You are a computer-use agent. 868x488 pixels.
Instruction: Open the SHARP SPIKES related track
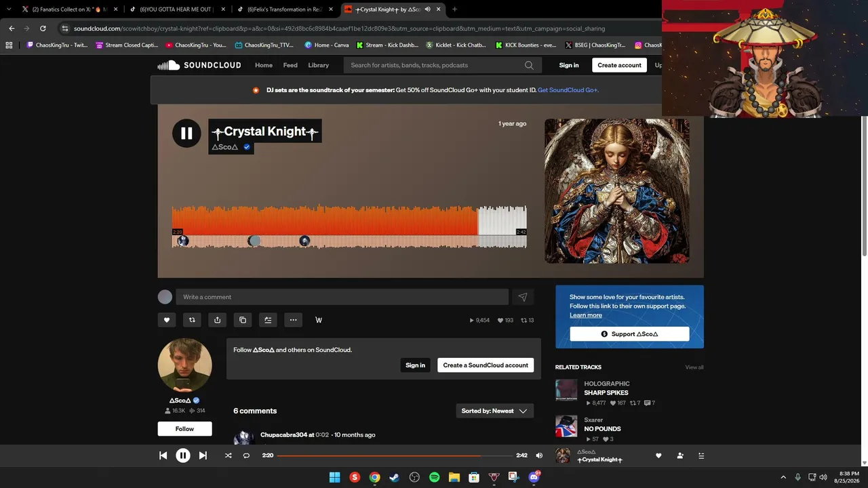point(606,393)
